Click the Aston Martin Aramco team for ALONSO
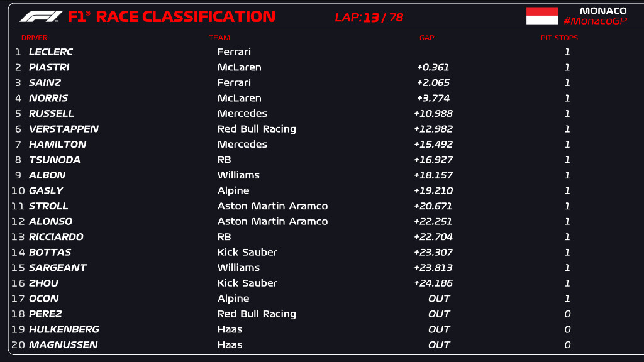Screen dimensions: 644x362 tap(272, 222)
